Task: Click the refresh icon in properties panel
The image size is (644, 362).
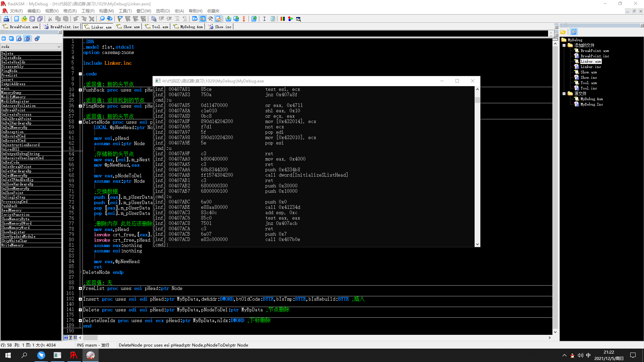Action: click(x=37, y=39)
